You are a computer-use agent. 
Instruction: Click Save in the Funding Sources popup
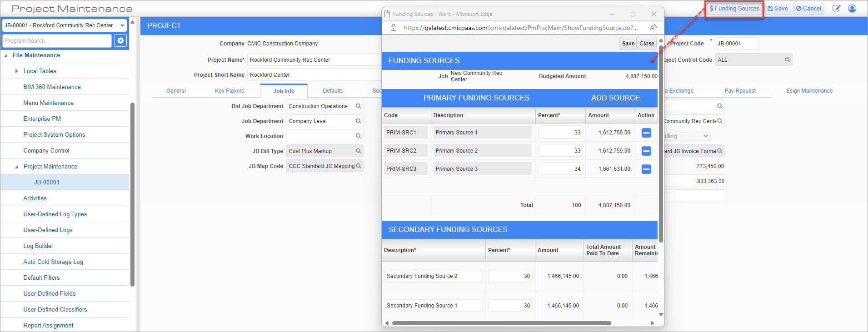628,44
